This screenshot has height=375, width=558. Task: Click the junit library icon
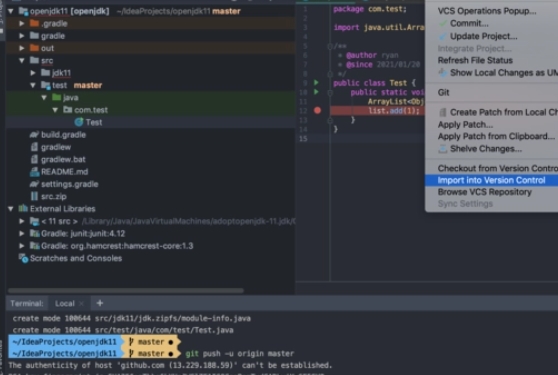point(35,233)
